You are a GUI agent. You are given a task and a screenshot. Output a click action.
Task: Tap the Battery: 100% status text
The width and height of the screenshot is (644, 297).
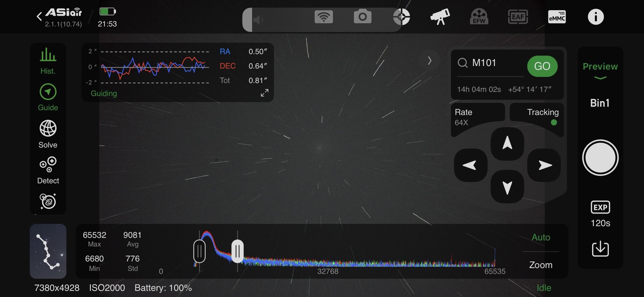click(163, 288)
